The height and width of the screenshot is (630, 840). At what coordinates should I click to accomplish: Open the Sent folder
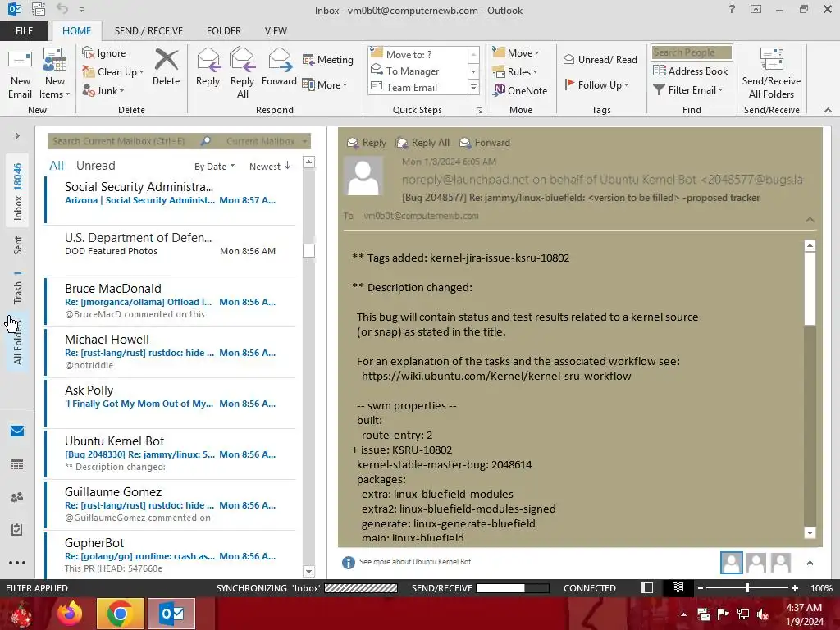click(x=18, y=245)
